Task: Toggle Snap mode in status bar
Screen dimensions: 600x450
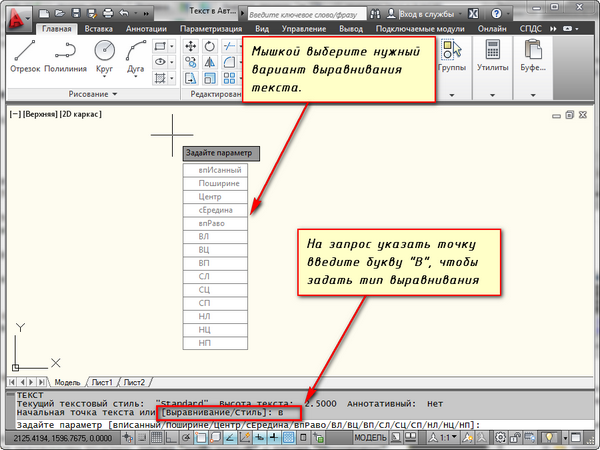Action: point(142,437)
